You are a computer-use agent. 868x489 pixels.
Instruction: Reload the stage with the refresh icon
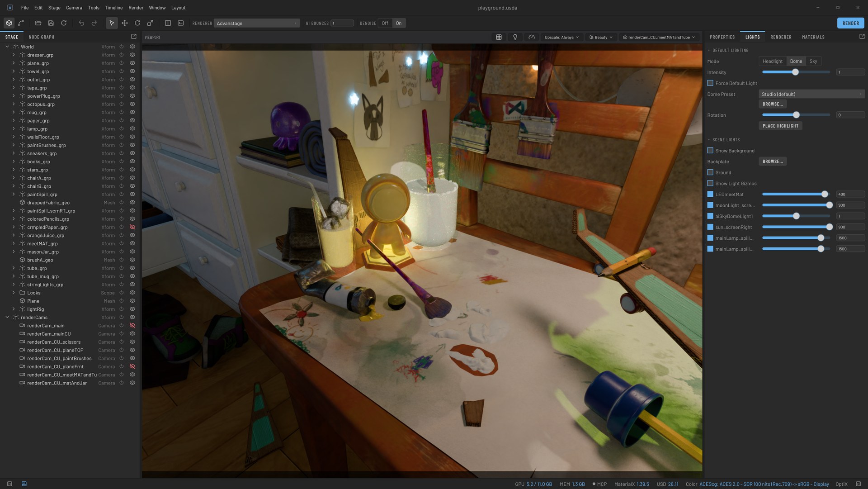click(64, 23)
